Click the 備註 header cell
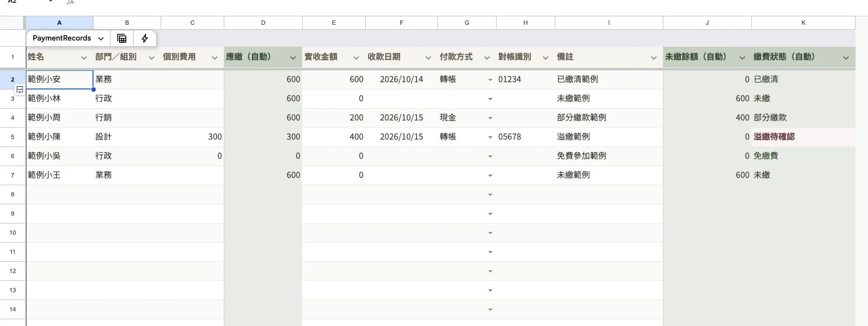This screenshot has height=326, width=868. (609, 57)
